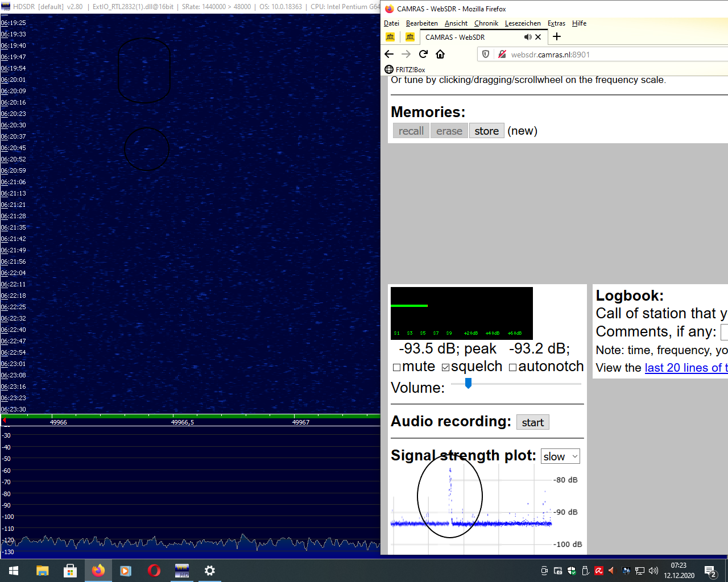
Task: Click the Firefox logo in the title bar
Action: tap(390, 9)
